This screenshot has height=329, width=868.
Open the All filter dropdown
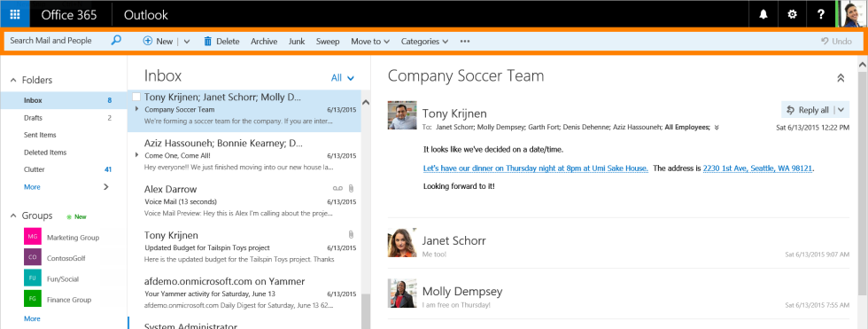point(342,78)
